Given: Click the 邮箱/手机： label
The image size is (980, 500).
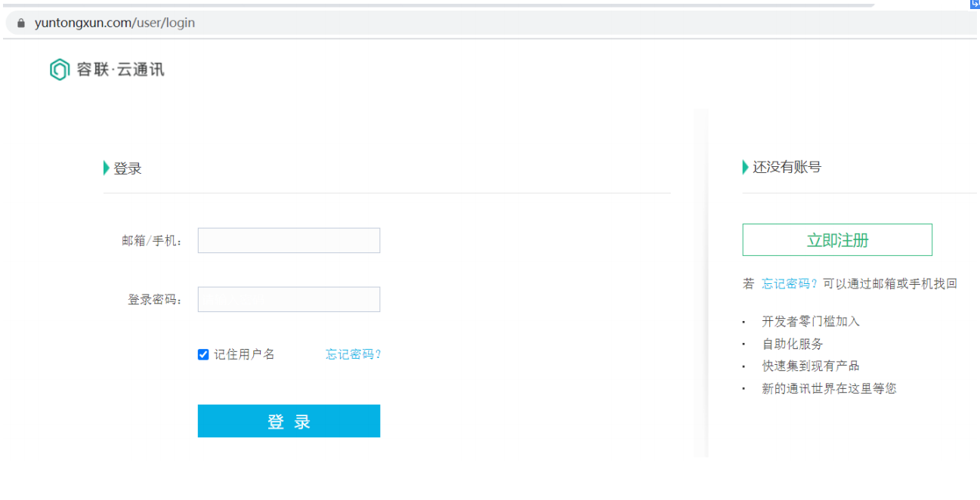Looking at the screenshot, I should pos(153,241).
